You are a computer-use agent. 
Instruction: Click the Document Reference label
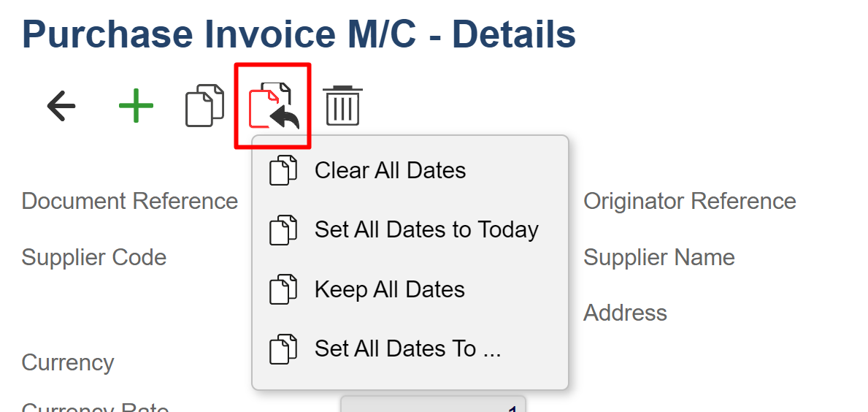[130, 201]
